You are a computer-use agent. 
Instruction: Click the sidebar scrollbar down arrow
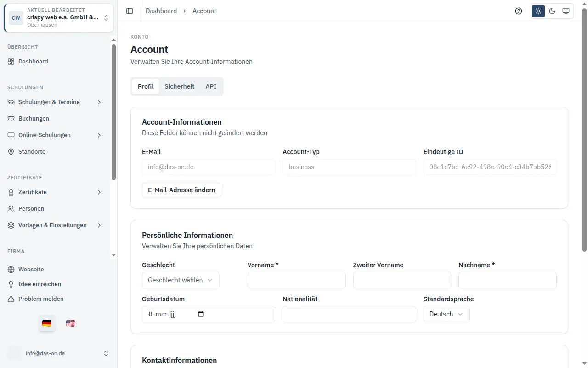coord(114,255)
